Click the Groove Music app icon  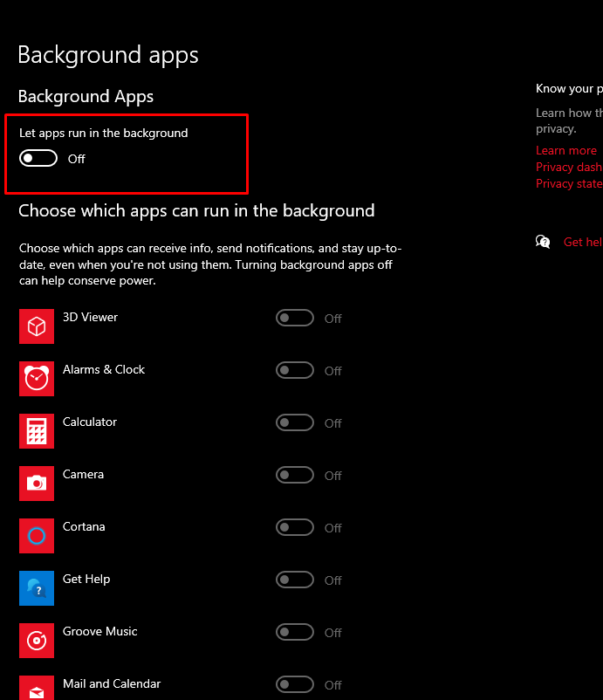click(x=37, y=641)
